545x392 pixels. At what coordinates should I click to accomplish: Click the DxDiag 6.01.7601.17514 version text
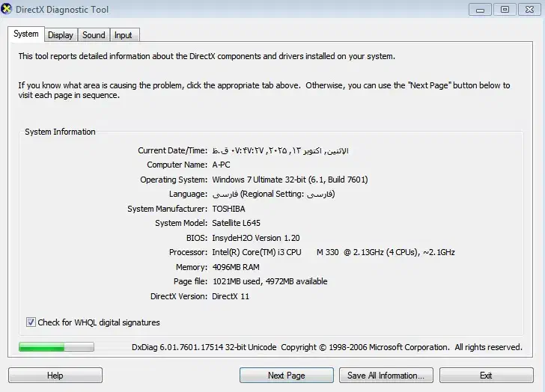204,347
